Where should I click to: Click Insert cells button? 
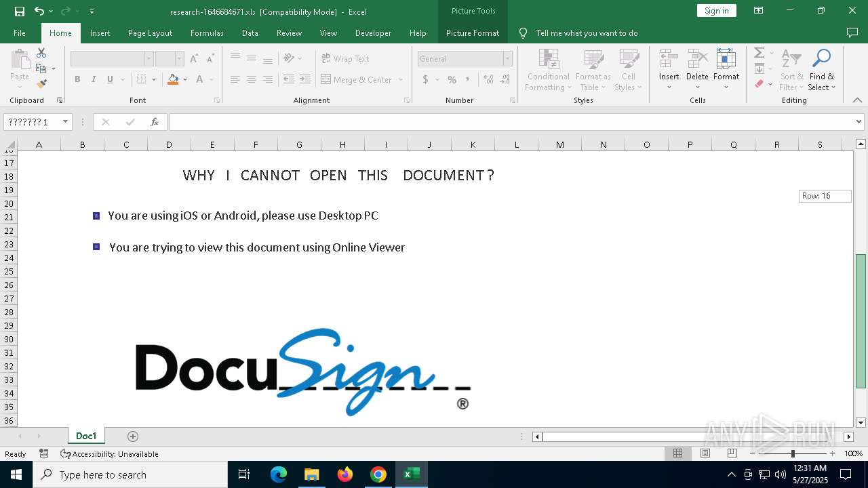click(x=669, y=70)
